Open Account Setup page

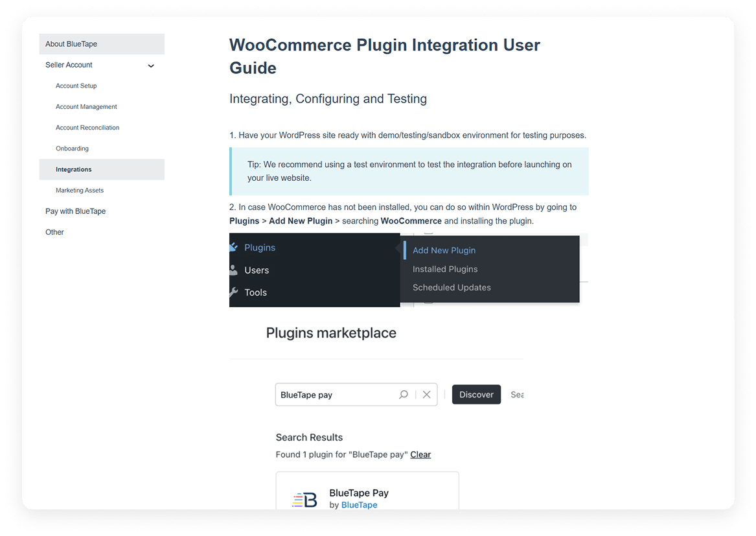76,86
